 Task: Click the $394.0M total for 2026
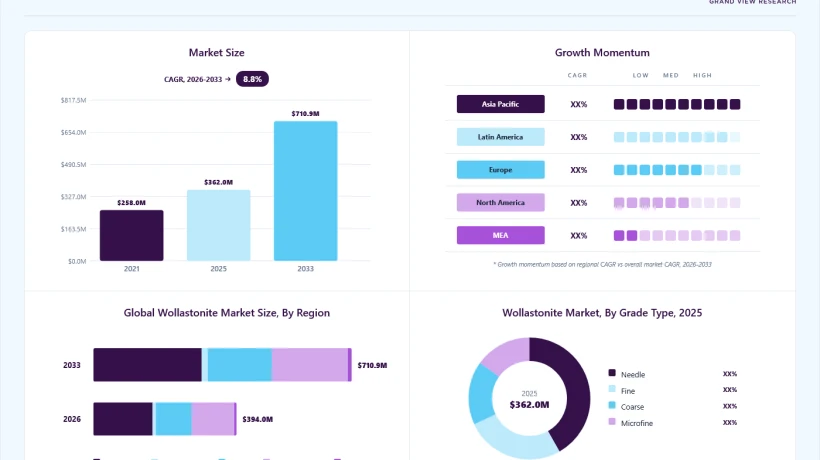coord(257,419)
